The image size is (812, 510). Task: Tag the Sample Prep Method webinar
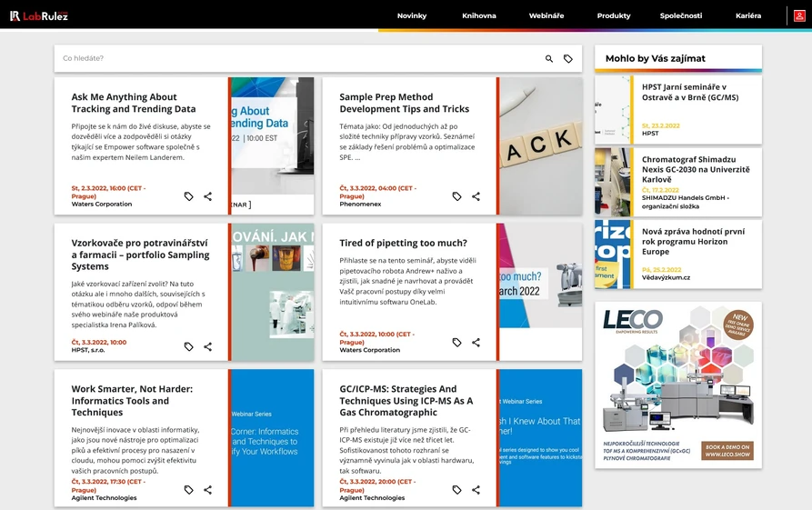pos(457,196)
